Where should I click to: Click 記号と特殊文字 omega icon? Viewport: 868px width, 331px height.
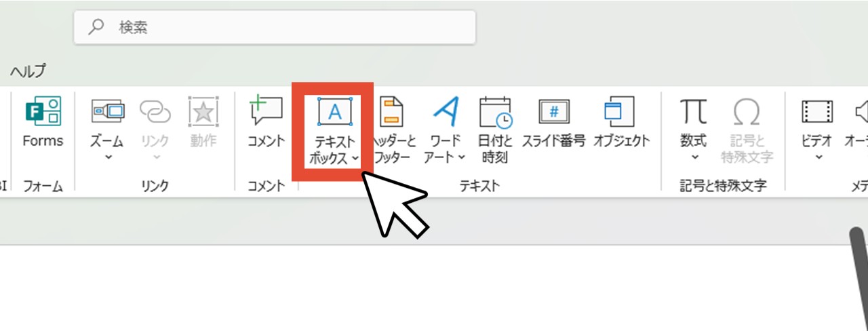(746, 111)
